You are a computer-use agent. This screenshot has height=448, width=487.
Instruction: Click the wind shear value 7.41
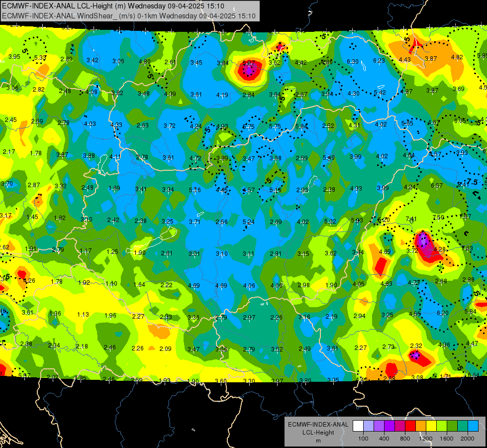click(411, 219)
